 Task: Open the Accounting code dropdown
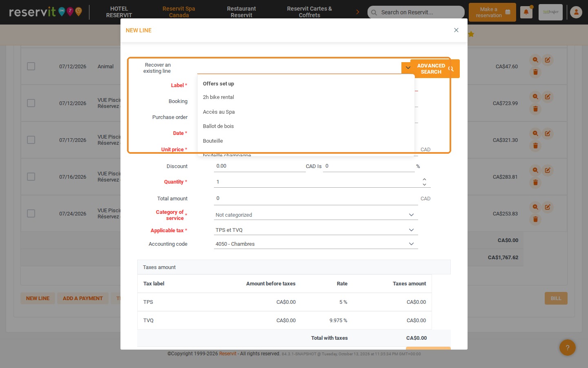pos(316,244)
